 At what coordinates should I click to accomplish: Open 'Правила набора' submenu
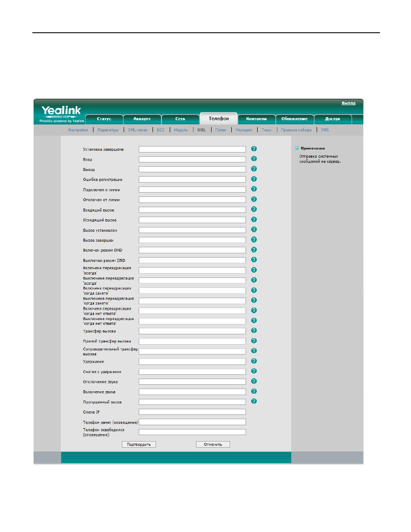point(296,130)
